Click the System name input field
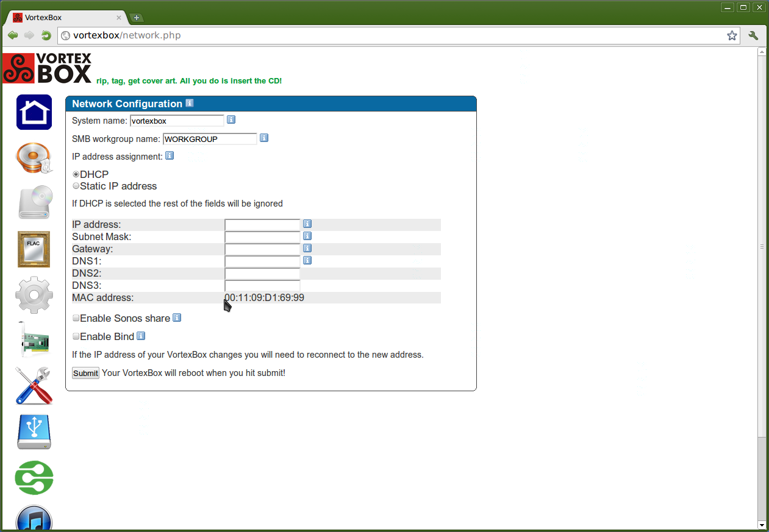 tap(177, 121)
